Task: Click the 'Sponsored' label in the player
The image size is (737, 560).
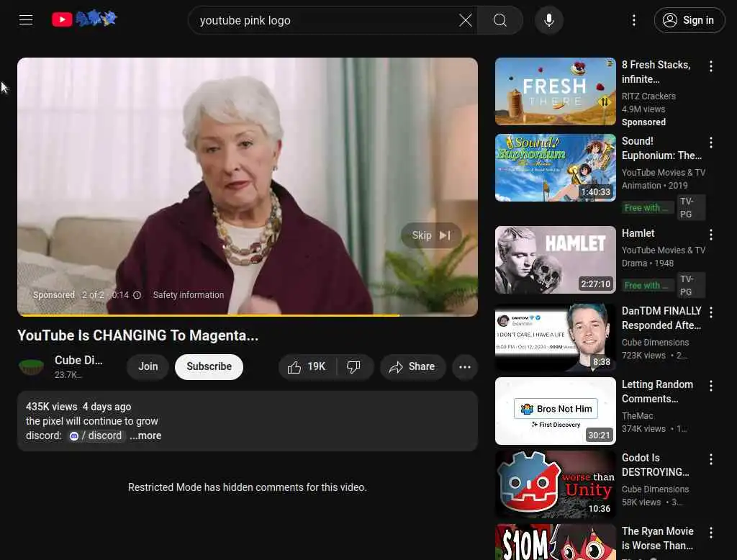Action: tap(53, 295)
